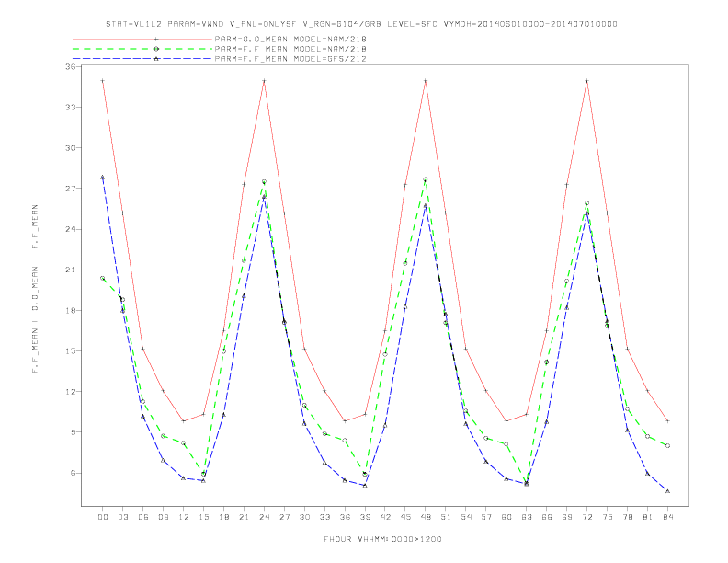Click y-axis tick label 18
Image resolution: width=728 pixels, height=563 pixels.
tap(71, 310)
